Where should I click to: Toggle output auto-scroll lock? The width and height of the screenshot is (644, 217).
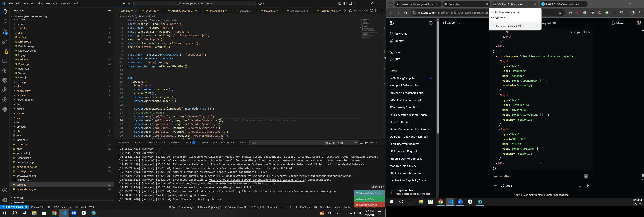(x=367, y=143)
